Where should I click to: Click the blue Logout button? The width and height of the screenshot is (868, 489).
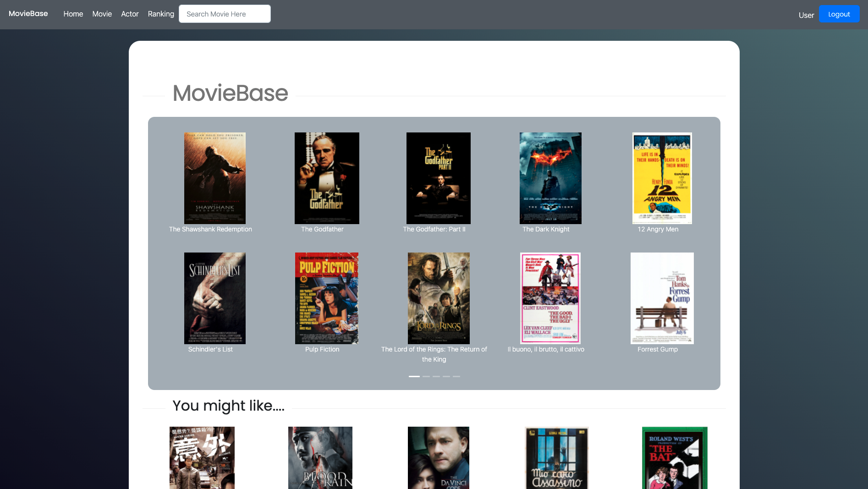tap(839, 14)
